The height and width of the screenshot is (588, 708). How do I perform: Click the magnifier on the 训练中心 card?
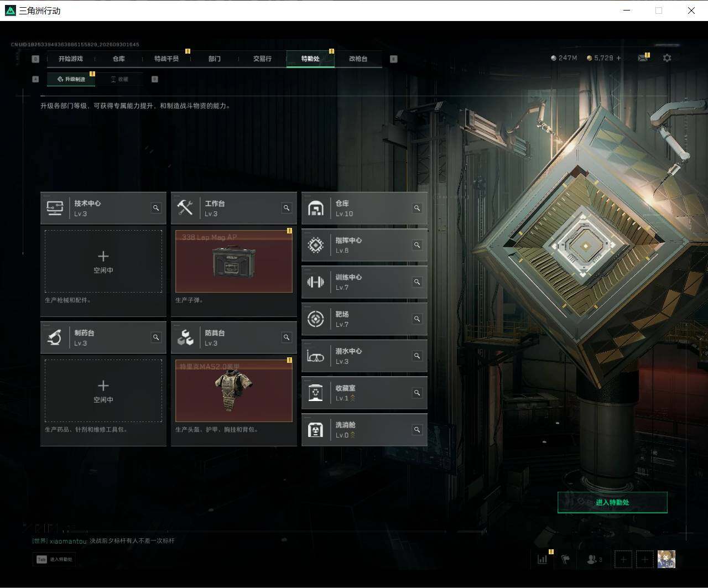pos(417,282)
